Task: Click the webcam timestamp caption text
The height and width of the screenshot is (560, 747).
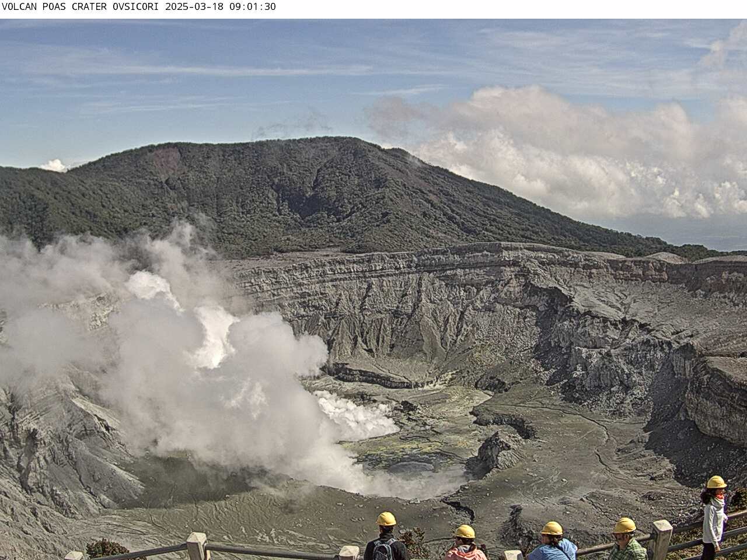Action: click(x=139, y=7)
